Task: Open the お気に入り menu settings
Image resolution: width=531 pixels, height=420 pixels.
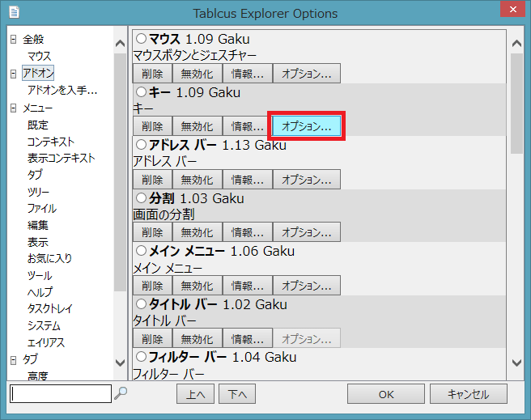Action: (49, 259)
